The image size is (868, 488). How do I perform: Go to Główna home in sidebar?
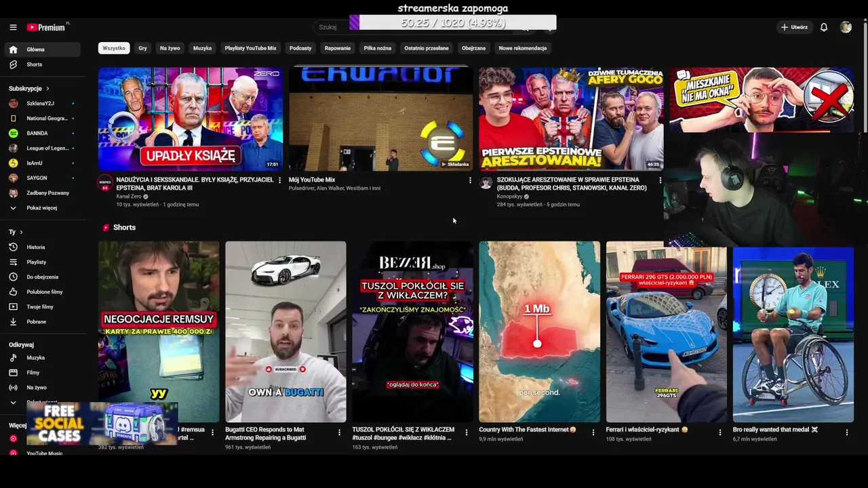(42, 49)
